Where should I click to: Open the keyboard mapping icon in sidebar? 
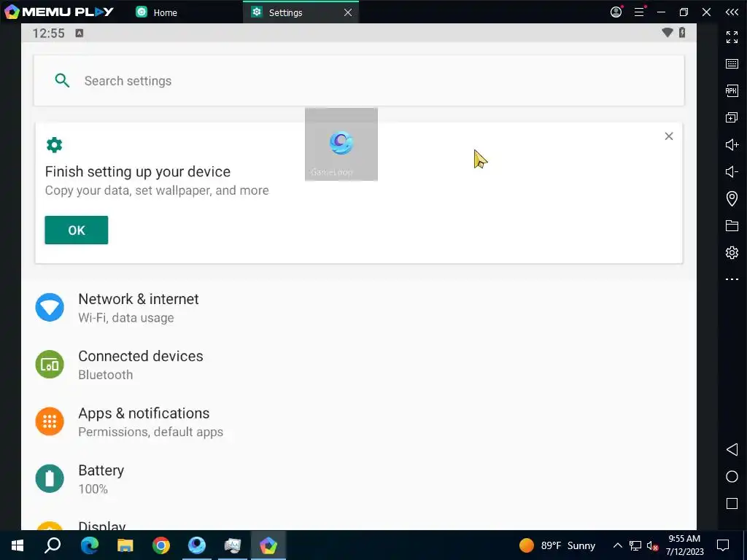[732, 64]
